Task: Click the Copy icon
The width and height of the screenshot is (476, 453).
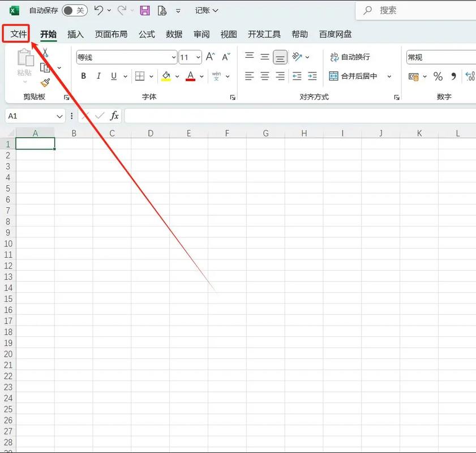Action: pos(45,67)
